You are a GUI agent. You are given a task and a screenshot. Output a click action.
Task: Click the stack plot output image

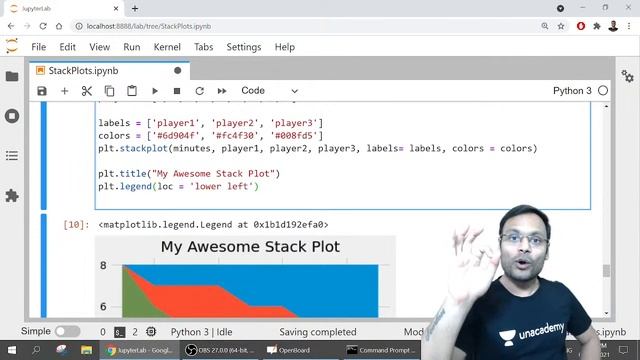(x=245, y=277)
